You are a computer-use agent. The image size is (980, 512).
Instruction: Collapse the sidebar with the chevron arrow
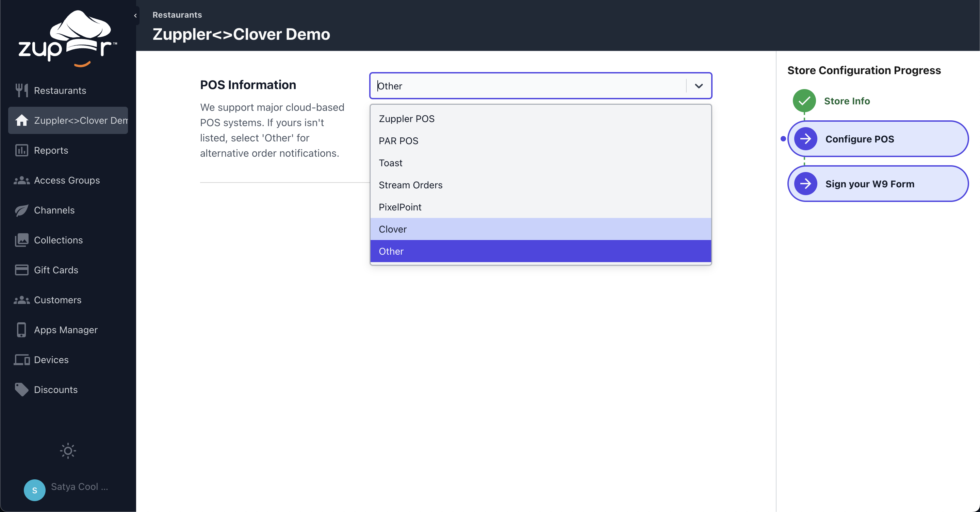(x=135, y=16)
